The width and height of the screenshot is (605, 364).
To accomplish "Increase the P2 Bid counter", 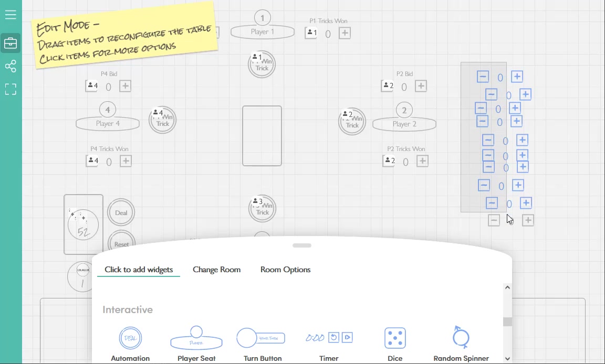I will [x=421, y=86].
